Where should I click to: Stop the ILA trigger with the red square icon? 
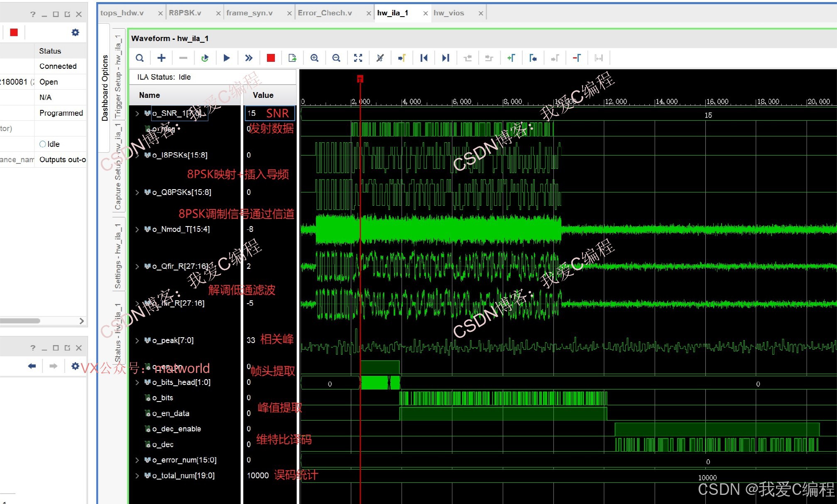point(271,58)
